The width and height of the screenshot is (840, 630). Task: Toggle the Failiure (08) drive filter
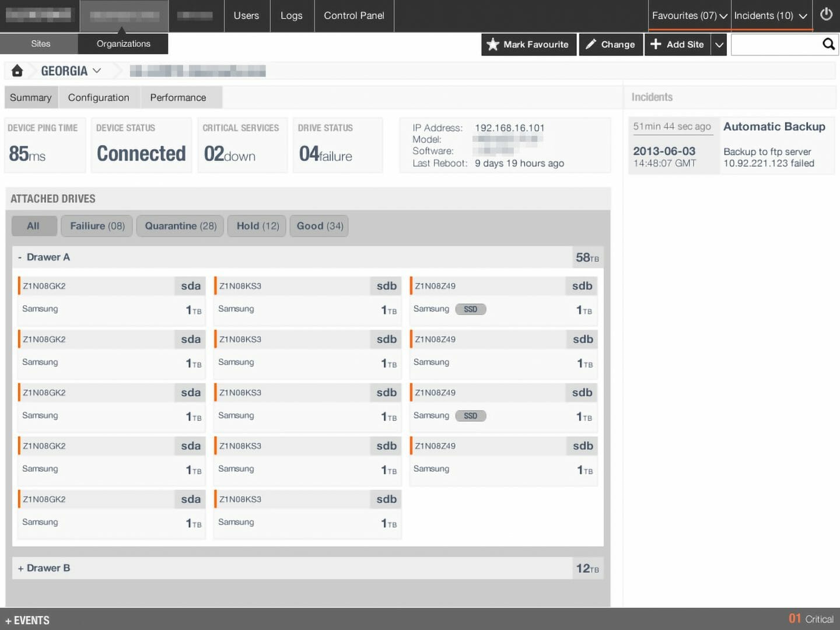[96, 226]
